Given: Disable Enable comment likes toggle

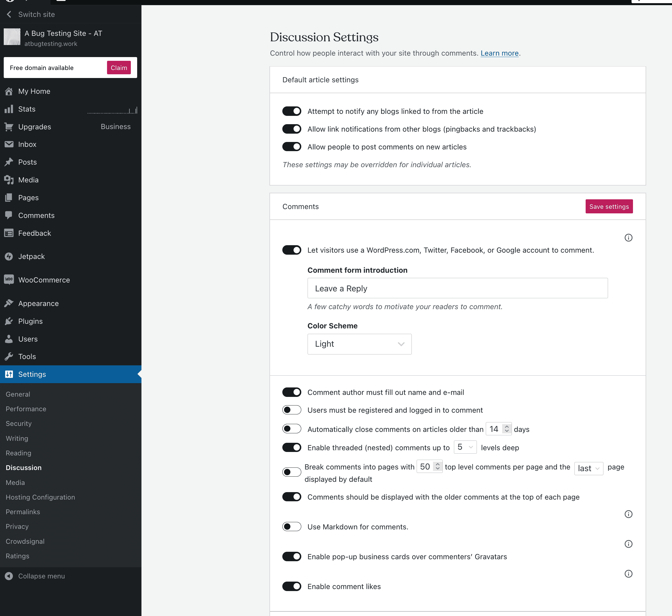Looking at the screenshot, I should point(292,586).
